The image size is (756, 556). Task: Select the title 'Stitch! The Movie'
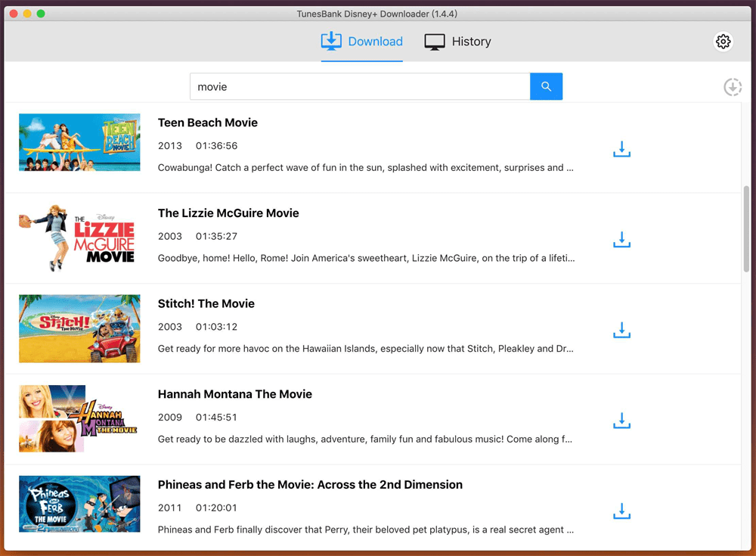click(x=206, y=303)
